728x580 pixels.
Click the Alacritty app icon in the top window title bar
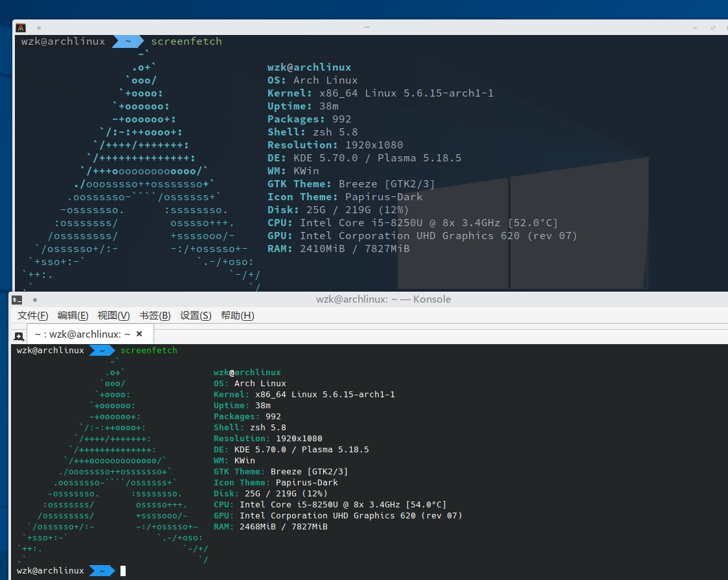pyautogui.click(x=21, y=28)
